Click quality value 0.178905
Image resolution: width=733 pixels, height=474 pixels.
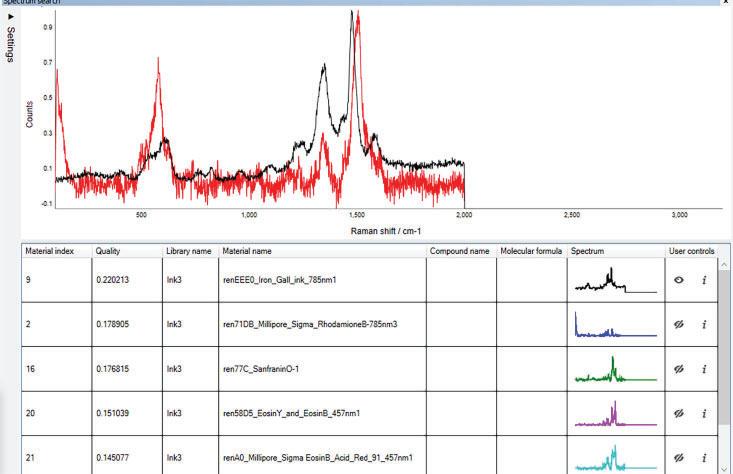tap(113, 324)
